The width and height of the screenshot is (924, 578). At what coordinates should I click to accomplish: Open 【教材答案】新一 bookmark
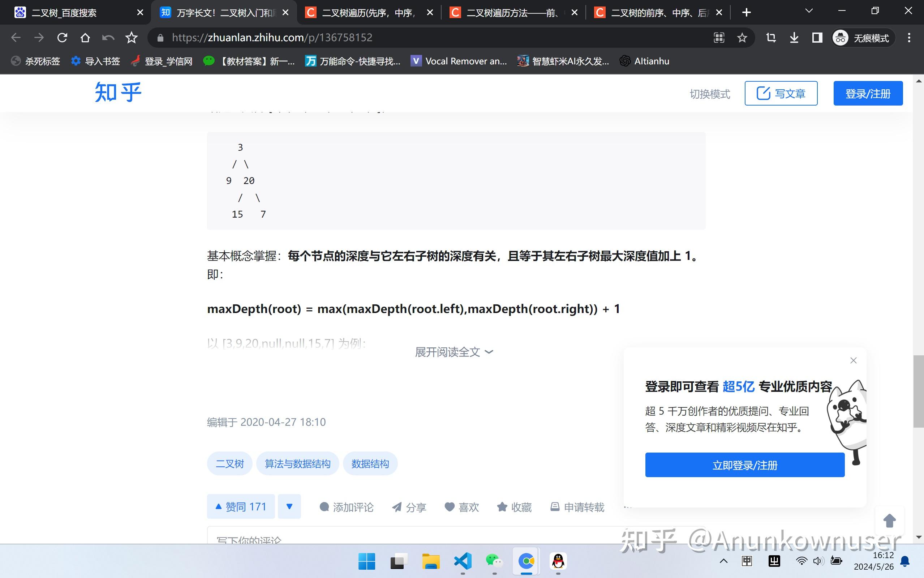click(x=249, y=61)
